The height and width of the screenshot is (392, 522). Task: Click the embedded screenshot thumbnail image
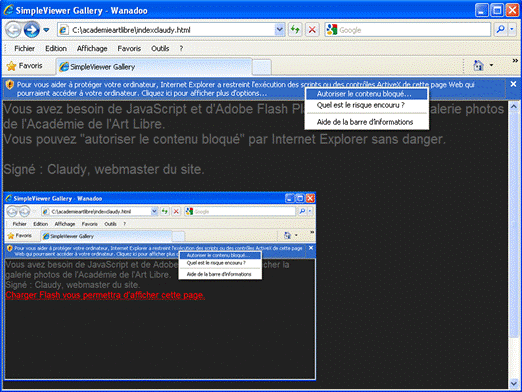tap(160, 286)
